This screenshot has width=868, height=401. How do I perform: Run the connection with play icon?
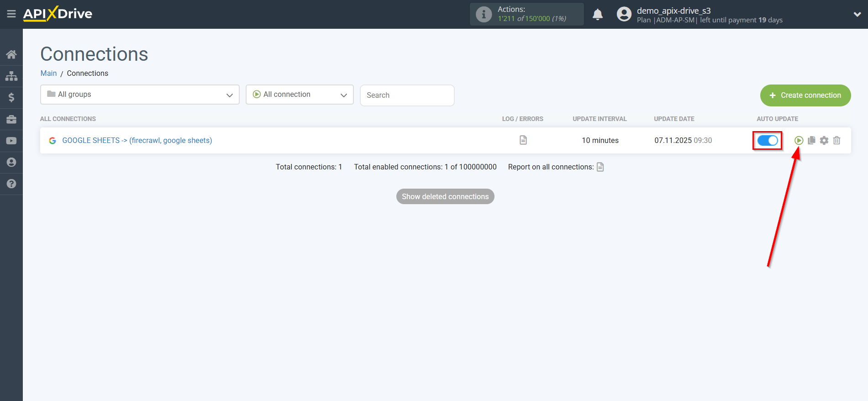[799, 141]
